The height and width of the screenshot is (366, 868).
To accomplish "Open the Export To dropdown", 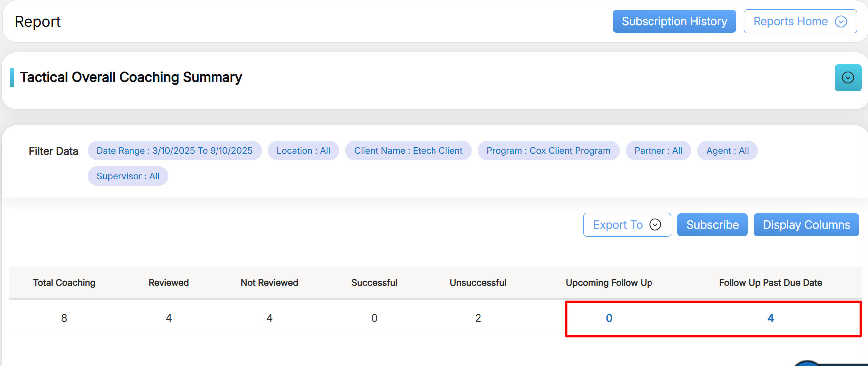I will (x=627, y=225).
